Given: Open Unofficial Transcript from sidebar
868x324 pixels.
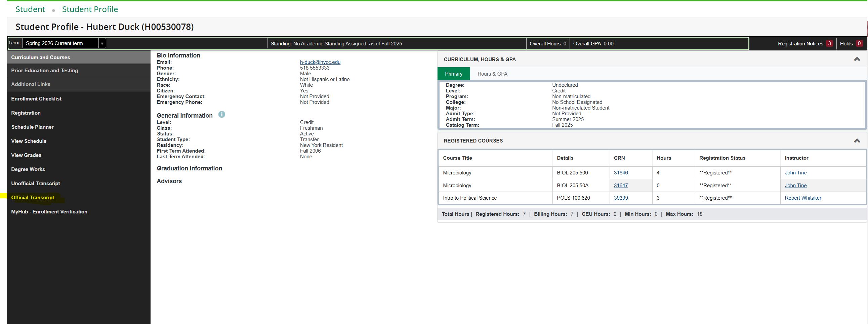Looking at the screenshot, I should 35,184.
